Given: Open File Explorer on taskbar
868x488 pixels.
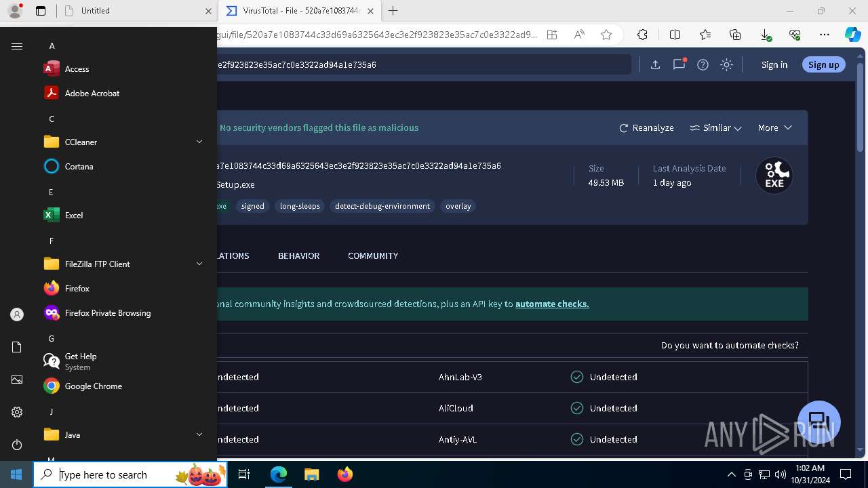Looking at the screenshot, I should click(311, 474).
